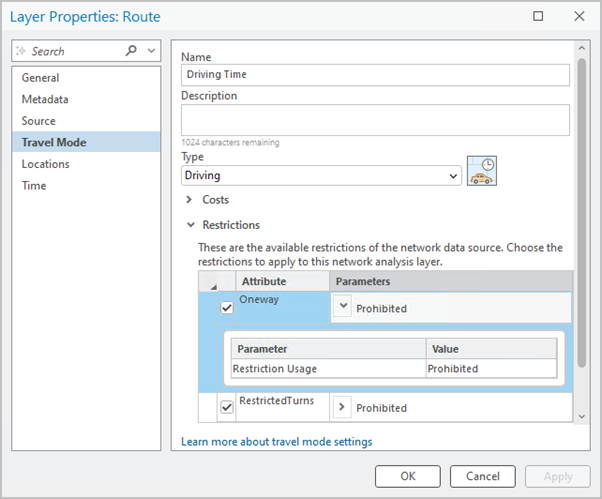This screenshot has width=602, height=499.
Task: Uncheck the RestrictedTurns restriction checkbox
Action: tap(226, 407)
